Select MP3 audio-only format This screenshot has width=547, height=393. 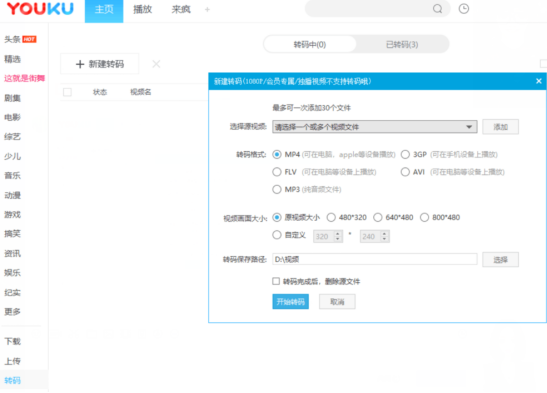(x=277, y=189)
